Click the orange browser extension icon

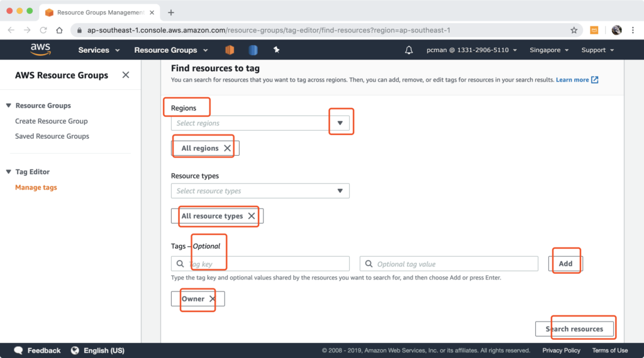tap(594, 30)
